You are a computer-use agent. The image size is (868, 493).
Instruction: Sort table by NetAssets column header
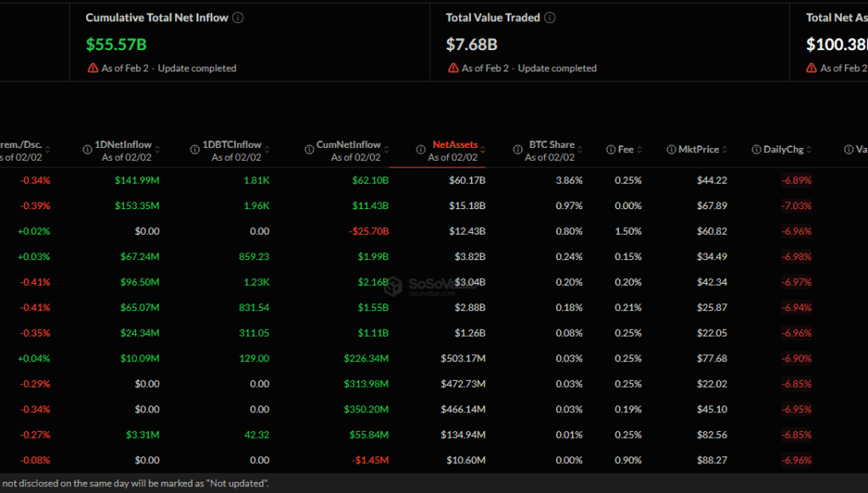455,144
